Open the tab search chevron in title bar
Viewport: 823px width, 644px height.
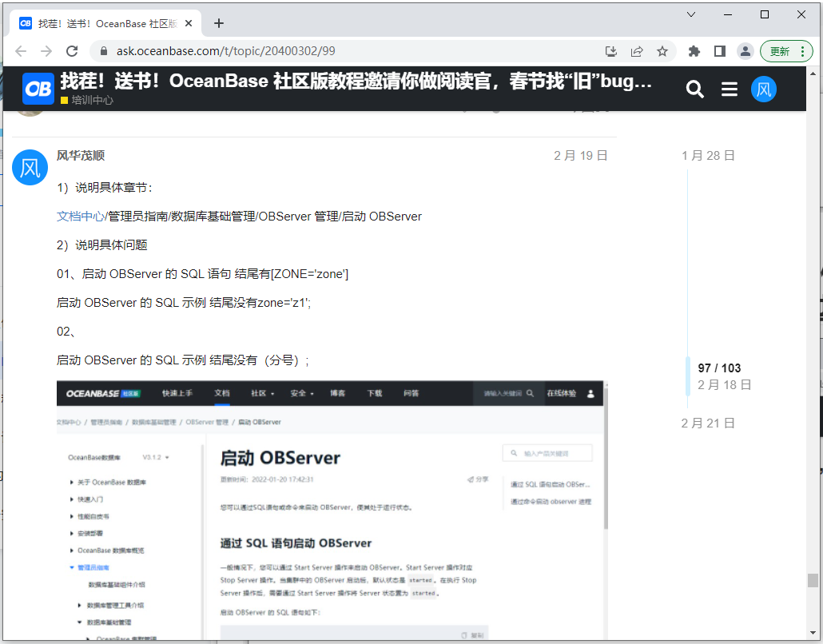[x=691, y=14]
